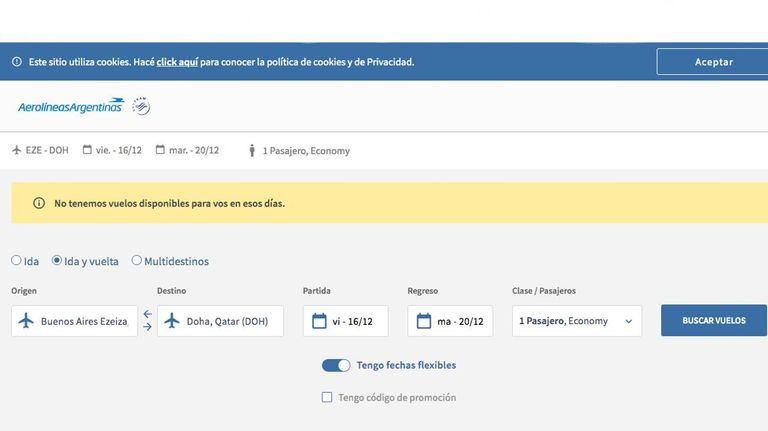Click the Tengo fechas flexibles label
Screen dimensions: 768x431
pos(407,365)
